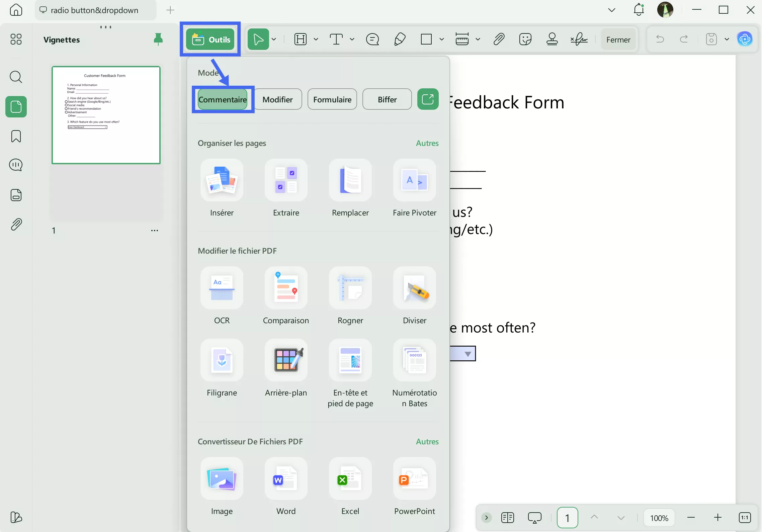Open the dropdown field in document
This screenshot has height=532, width=762.
tap(468, 354)
